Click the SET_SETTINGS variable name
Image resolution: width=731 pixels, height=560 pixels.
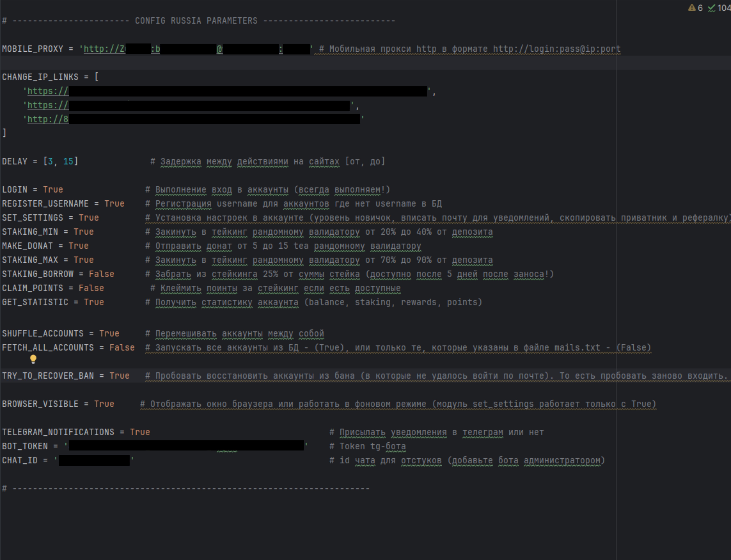tap(33, 218)
